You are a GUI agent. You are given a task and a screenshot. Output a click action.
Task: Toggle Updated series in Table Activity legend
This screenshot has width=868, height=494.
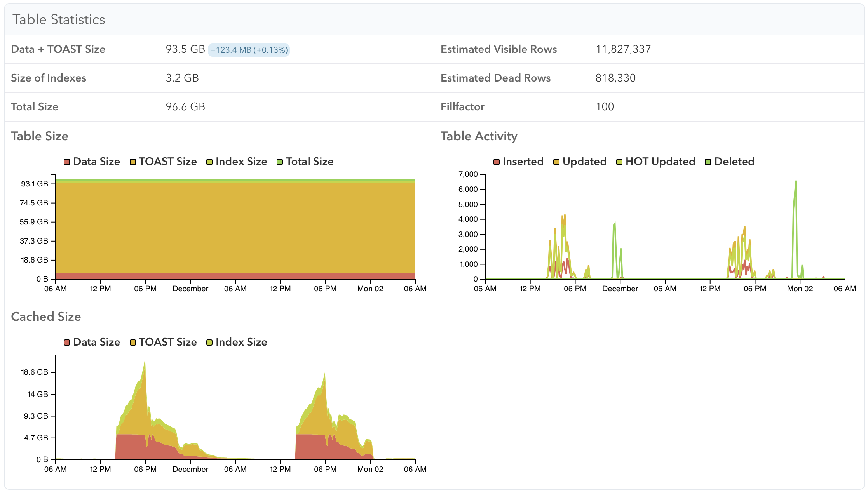[580, 162]
